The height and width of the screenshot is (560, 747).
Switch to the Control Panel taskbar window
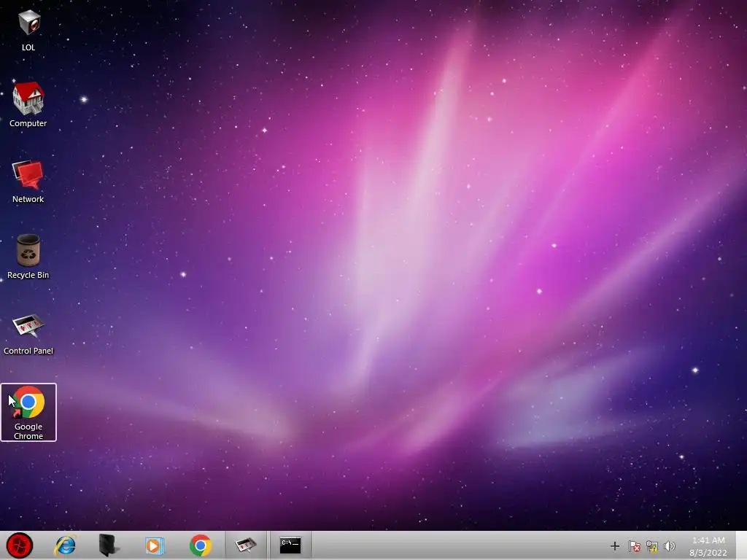tap(246, 545)
